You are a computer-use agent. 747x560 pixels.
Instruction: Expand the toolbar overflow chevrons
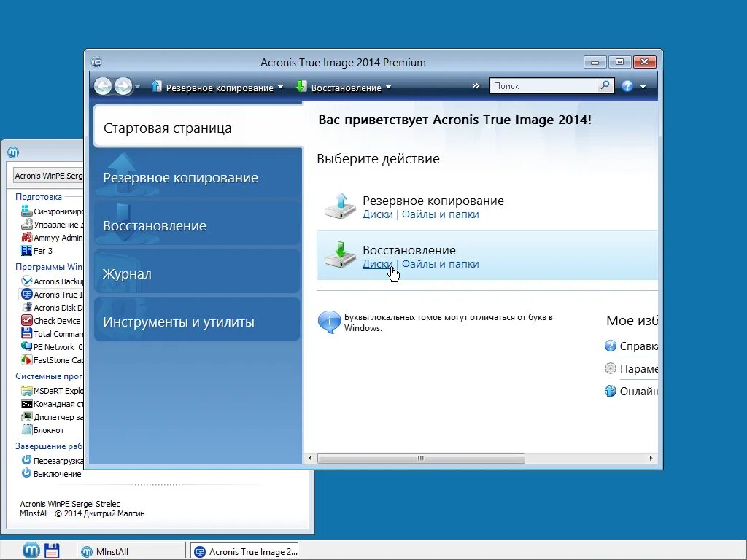click(x=476, y=86)
